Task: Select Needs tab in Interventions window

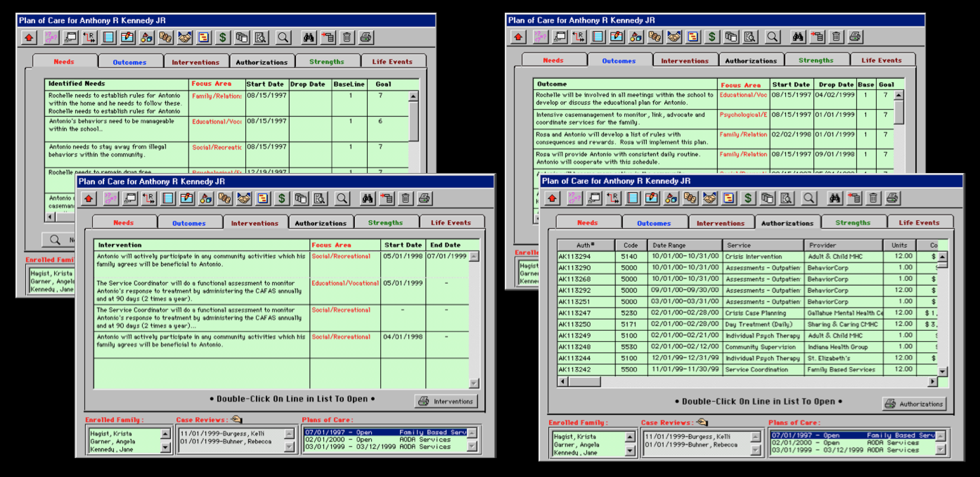Action: click(124, 223)
